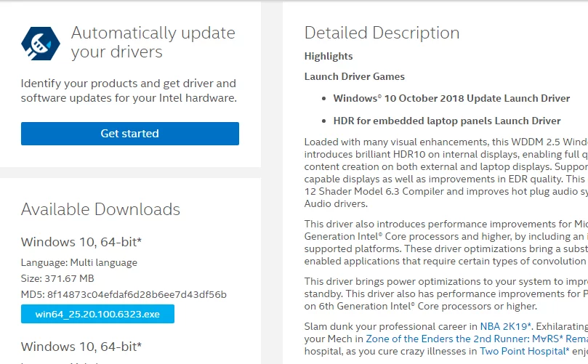Screen dimensions: 588x364
Task: Click second Windows 10, 64-bit* heading below download button
Action: point(81,347)
